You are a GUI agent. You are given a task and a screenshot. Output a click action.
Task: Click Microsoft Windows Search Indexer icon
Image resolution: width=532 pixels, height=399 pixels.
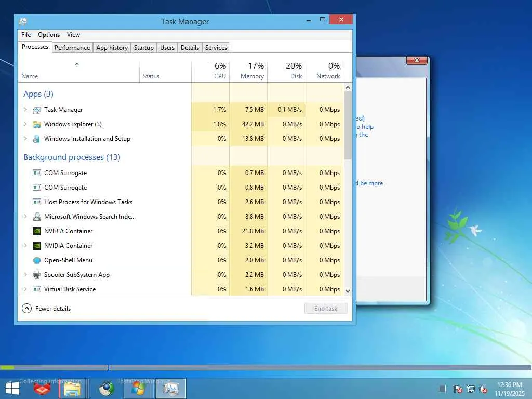point(37,217)
